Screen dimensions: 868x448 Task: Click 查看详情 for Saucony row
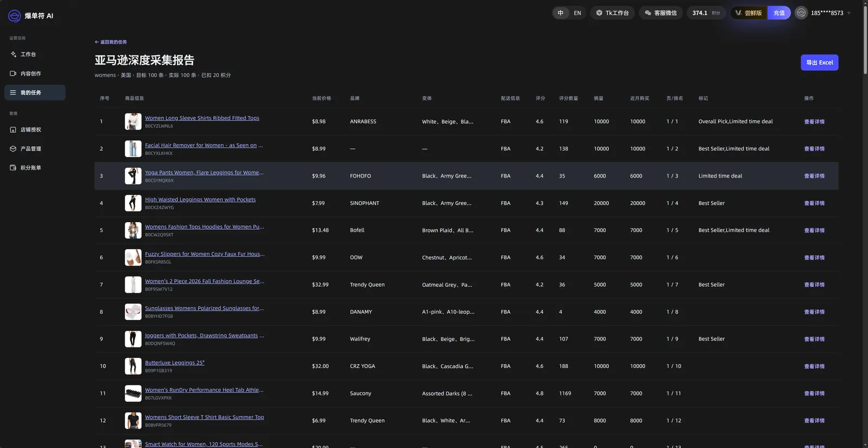click(814, 393)
